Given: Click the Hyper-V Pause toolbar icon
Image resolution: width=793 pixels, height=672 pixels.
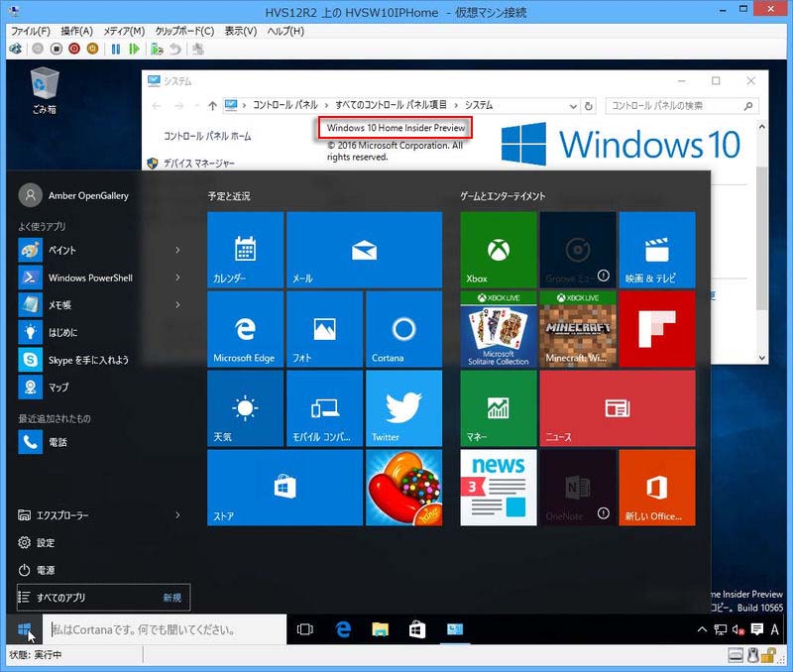Looking at the screenshot, I should click(116, 49).
